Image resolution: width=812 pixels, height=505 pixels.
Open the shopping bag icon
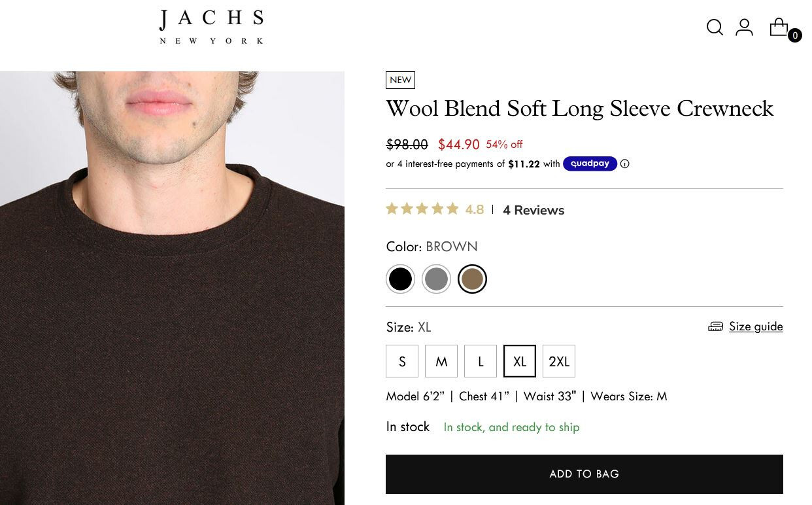[779, 27]
